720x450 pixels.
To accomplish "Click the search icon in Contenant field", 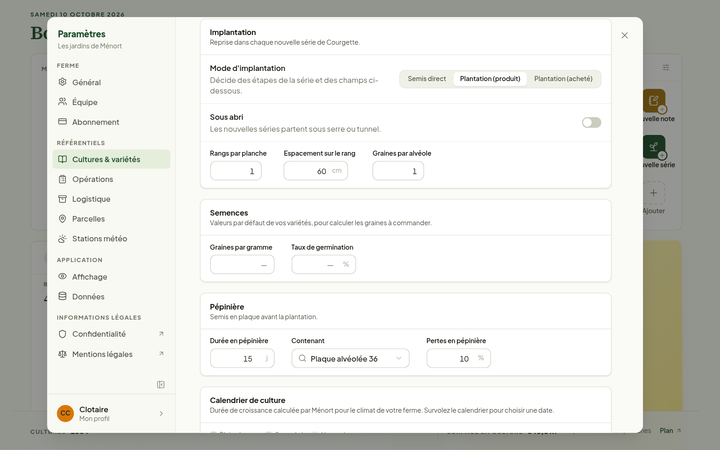I will tap(302, 358).
